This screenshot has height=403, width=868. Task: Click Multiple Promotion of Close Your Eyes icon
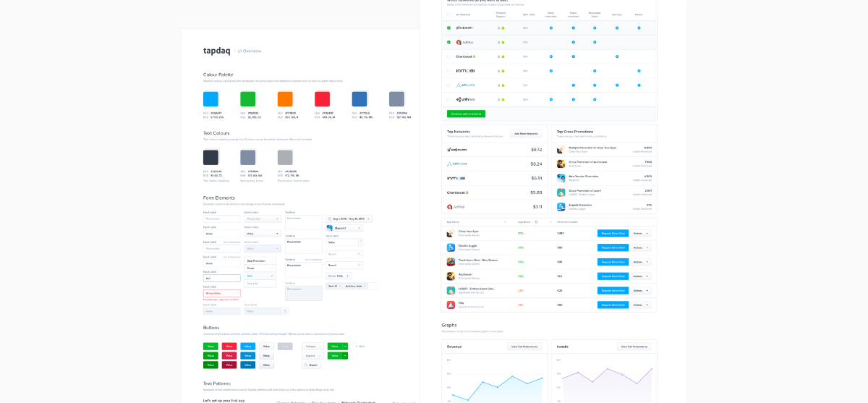click(561, 150)
